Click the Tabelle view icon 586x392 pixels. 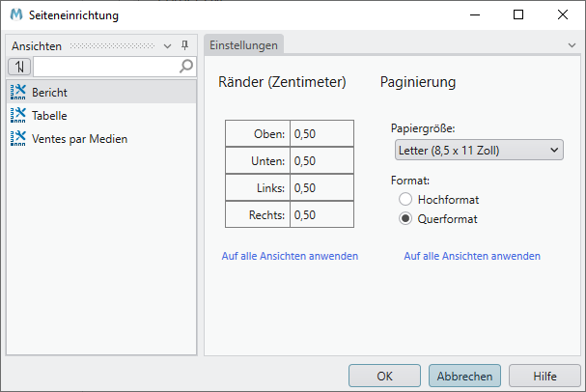(x=18, y=115)
